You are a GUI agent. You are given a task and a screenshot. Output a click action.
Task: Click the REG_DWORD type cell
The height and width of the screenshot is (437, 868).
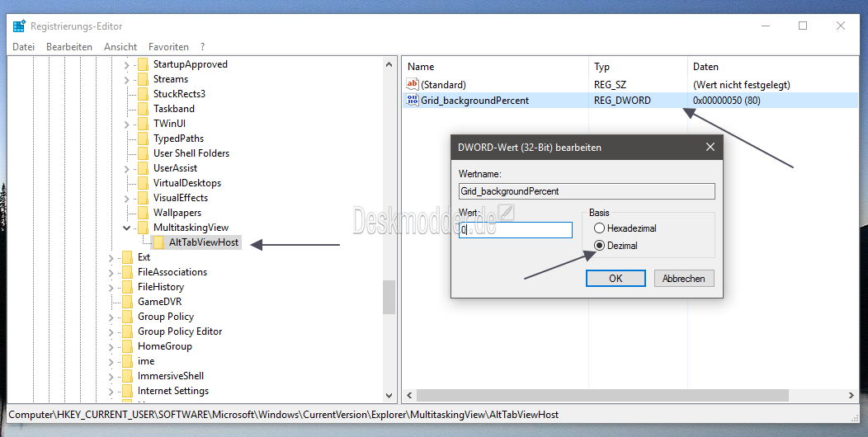click(622, 100)
